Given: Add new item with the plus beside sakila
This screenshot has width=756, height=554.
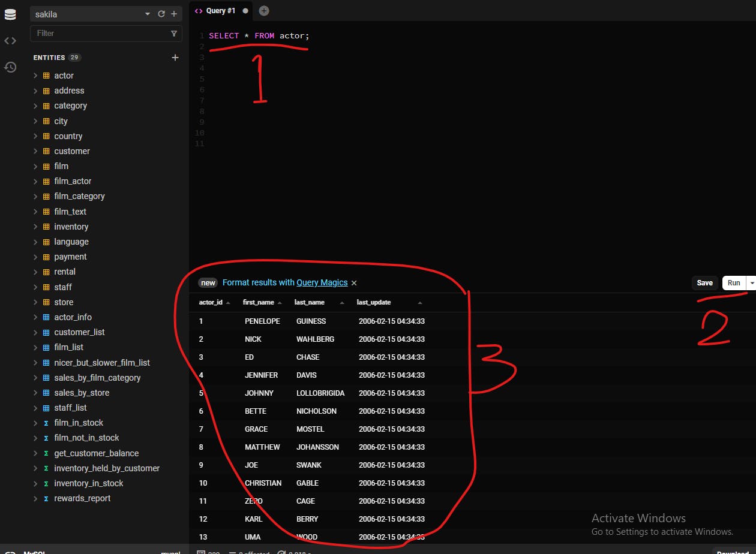Looking at the screenshot, I should [174, 14].
